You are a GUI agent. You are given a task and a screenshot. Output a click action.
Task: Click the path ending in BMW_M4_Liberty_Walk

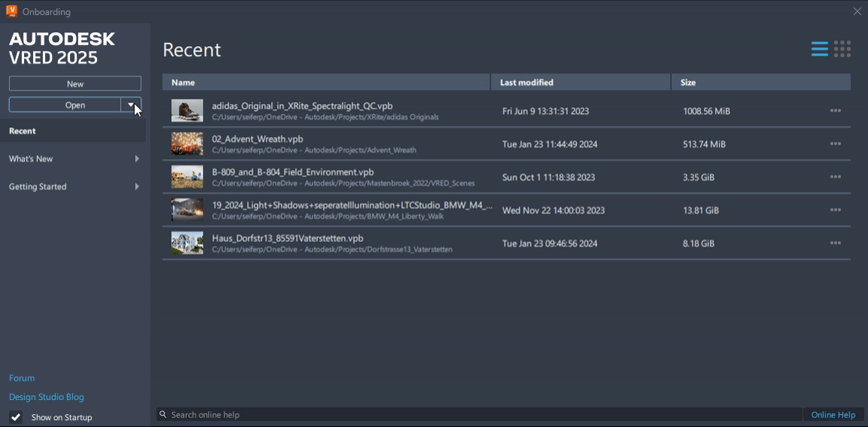pyautogui.click(x=328, y=217)
